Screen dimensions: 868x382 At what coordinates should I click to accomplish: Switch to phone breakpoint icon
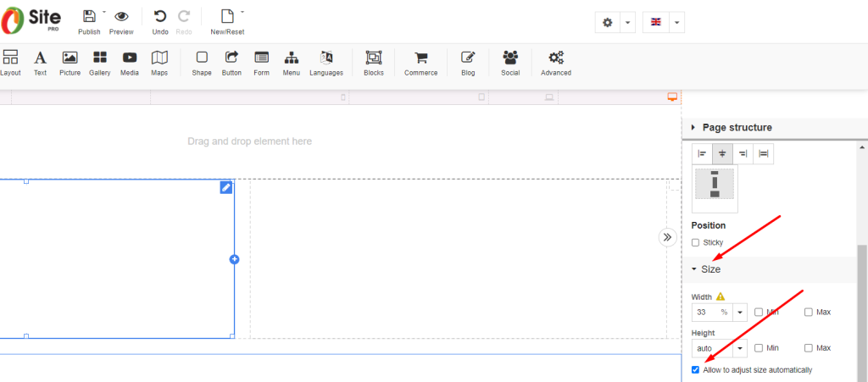tap(343, 97)
